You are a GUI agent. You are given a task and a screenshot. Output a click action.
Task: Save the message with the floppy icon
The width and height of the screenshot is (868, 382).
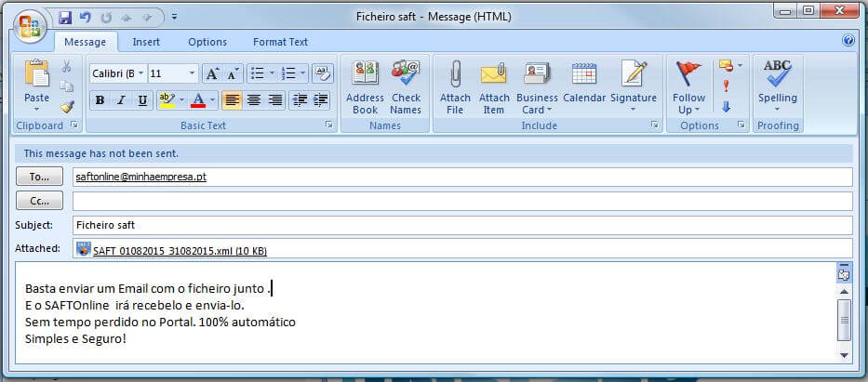pyautogui.click(x=65, y=17)
